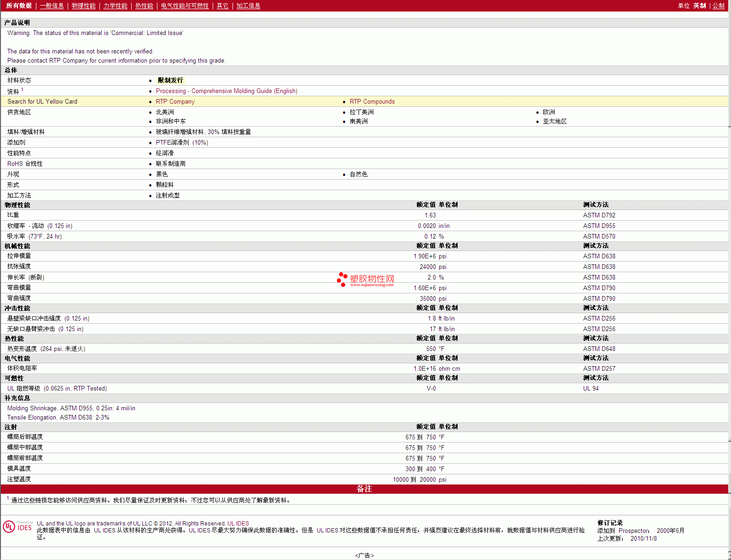Open the UL 94 test method link
This screenshot has width=731, height=560.
tap(591, 389)
